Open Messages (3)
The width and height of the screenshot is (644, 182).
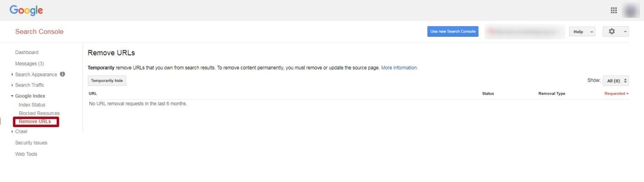[x=30, y=64]
